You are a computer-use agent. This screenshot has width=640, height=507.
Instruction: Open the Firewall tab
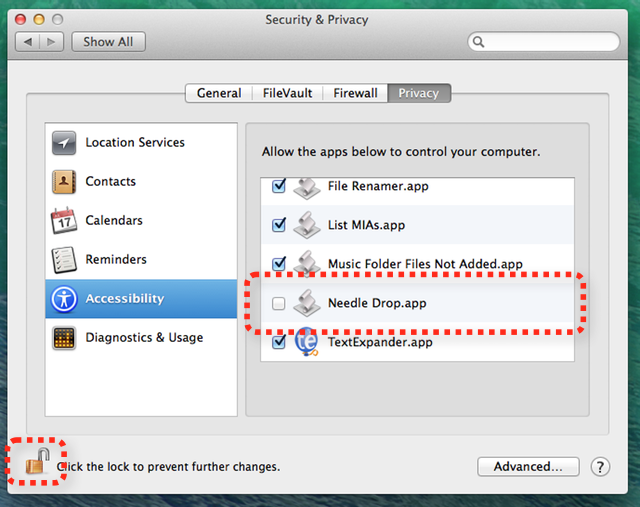[355, 93]
